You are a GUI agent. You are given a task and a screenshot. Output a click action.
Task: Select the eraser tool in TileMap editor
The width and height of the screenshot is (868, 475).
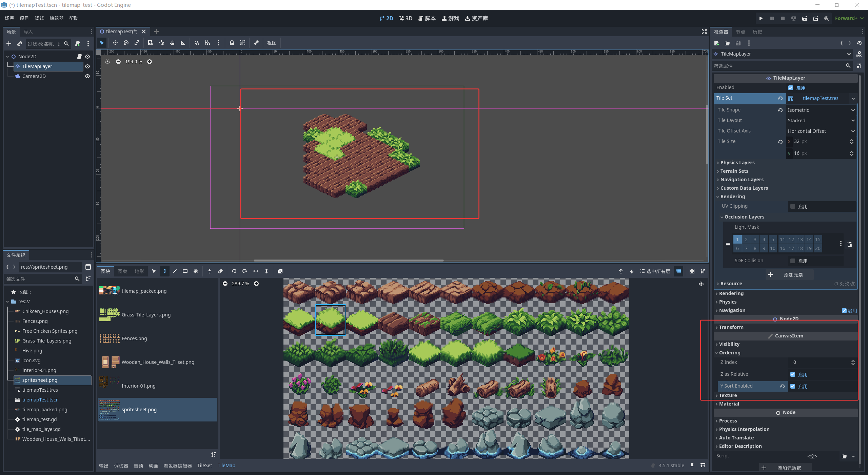pos(220,271)
